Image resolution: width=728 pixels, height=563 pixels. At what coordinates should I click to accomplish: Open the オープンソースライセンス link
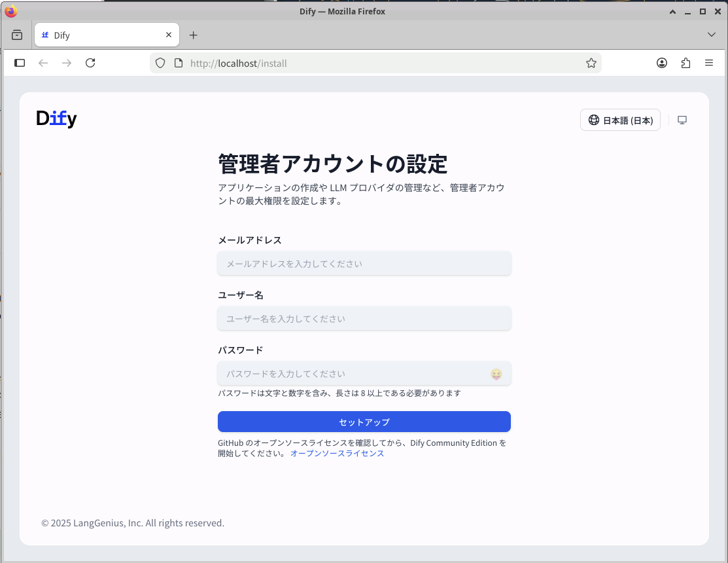[338, 453]
